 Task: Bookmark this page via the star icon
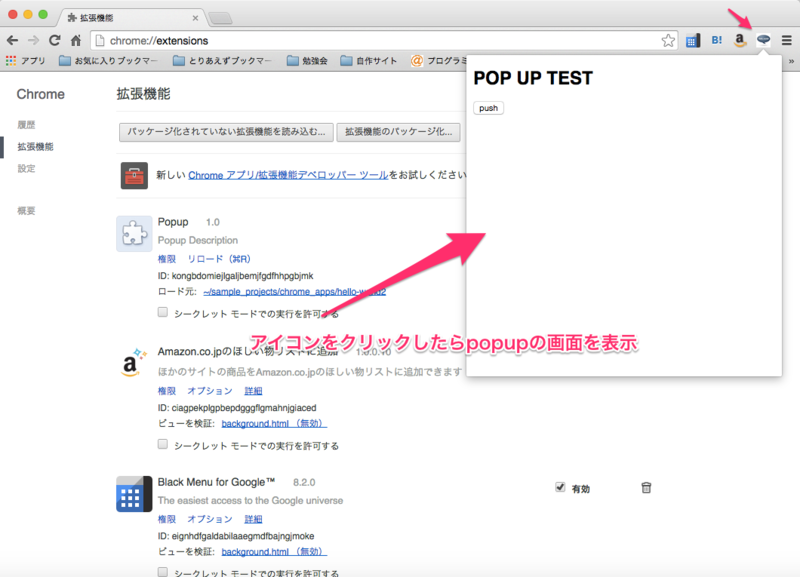667,41
